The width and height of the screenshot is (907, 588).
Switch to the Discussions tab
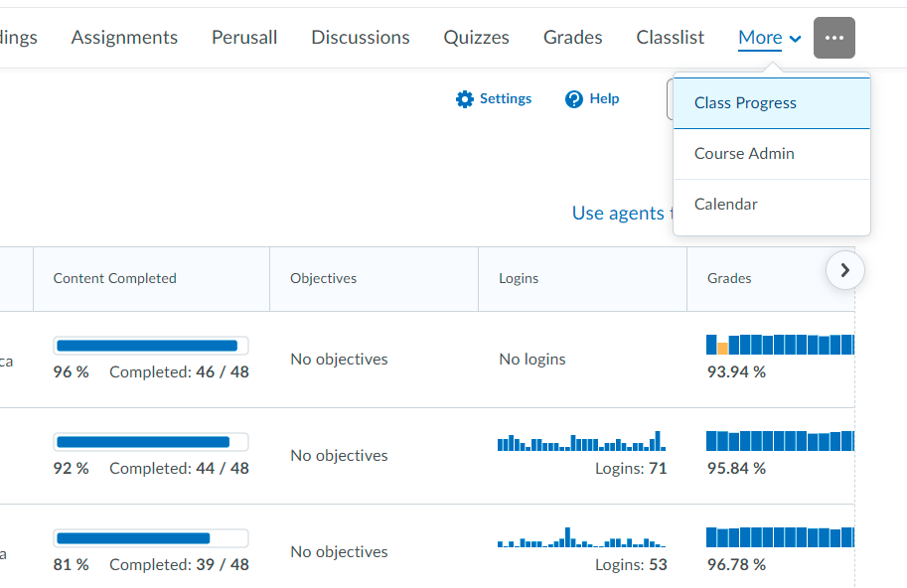(x=360, y=38)
